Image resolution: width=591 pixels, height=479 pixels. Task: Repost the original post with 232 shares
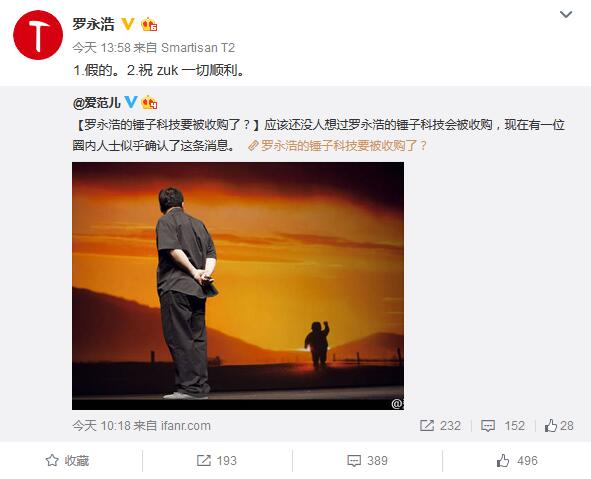pos(440,426)
